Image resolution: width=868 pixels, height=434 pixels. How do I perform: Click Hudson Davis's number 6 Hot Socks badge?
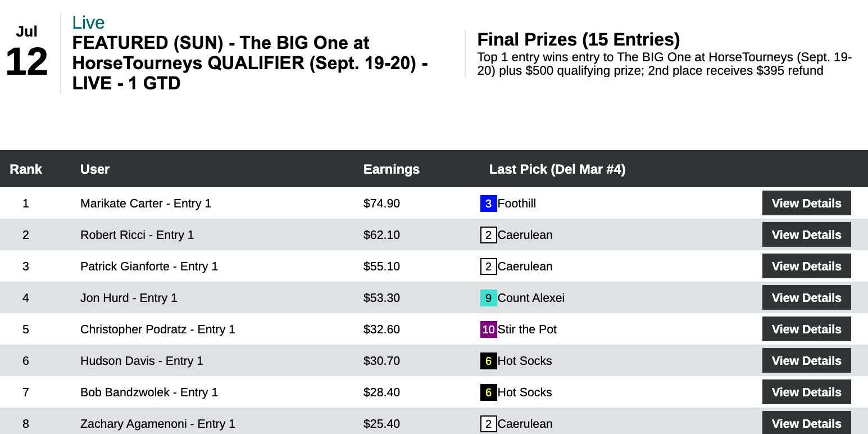488,361
